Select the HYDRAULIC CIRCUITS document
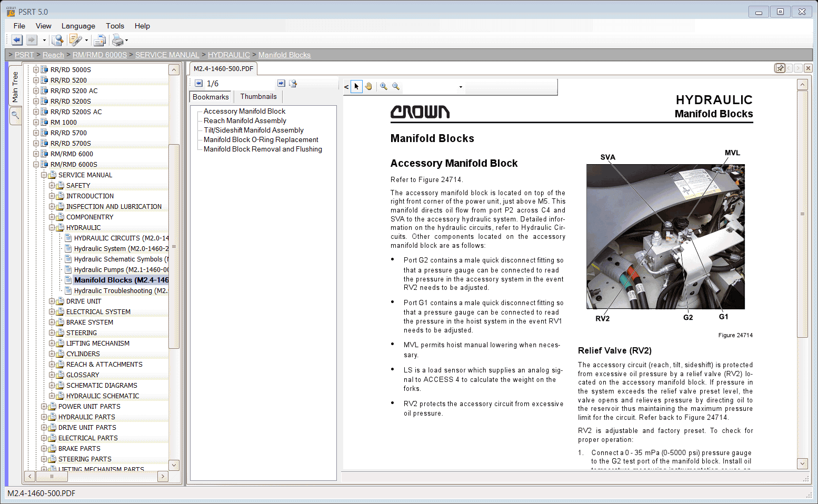818x504 pixels. point(121,238)
